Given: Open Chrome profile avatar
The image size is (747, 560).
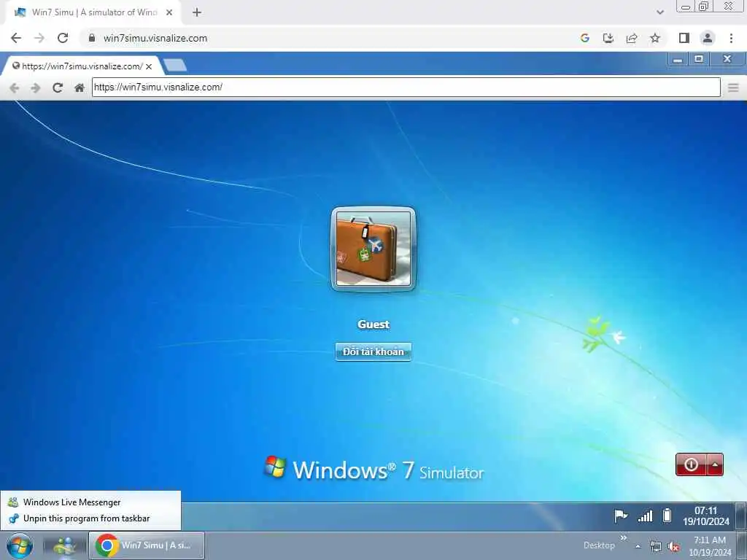Looking at the screenshot, I should [x=708, y=38].
